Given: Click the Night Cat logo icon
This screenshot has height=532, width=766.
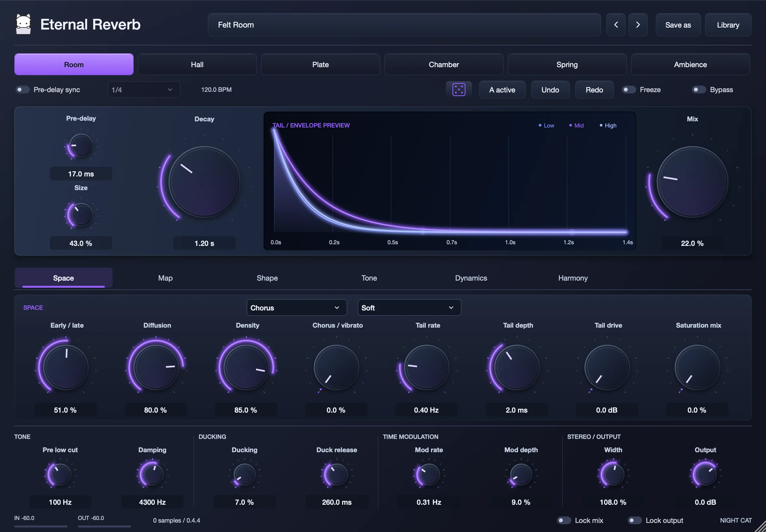Looking at the screenshot, I should (23, 24).
